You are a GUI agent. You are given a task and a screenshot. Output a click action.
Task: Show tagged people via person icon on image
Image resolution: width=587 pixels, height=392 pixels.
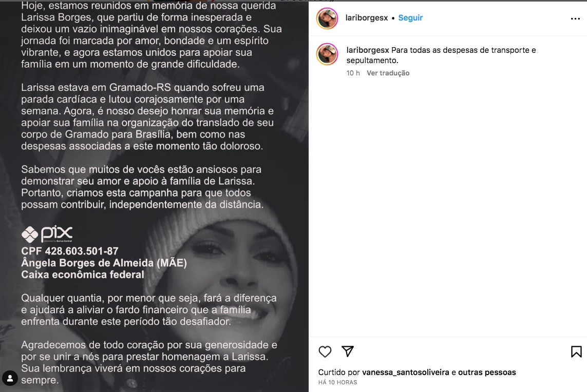tap(10, 378)
